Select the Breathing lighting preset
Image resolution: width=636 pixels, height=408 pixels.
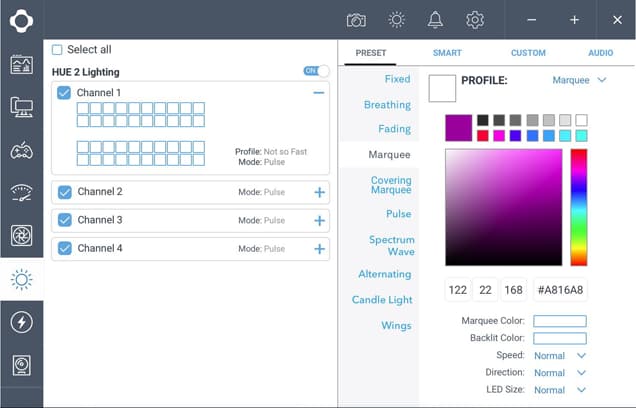pos(387,105)
